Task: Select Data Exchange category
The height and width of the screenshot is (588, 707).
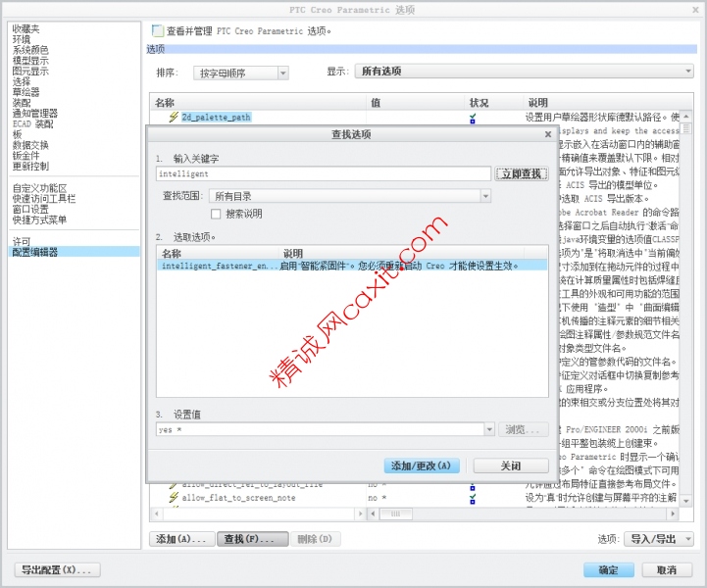Action: [30, 145]
